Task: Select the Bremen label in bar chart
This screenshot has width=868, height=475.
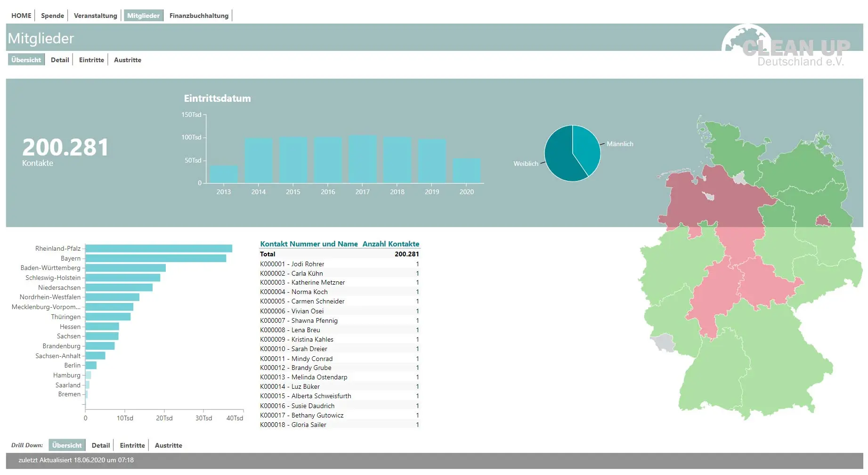Action: [69, 394]
